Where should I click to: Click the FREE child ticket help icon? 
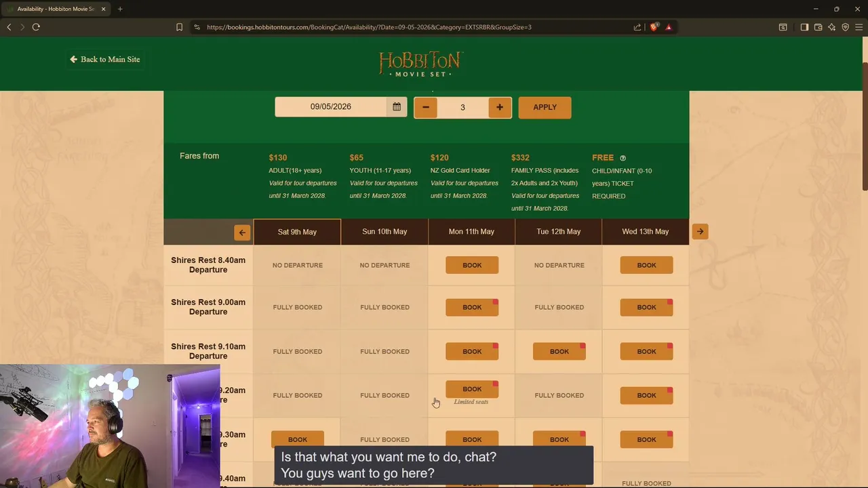click(x=623, y=158)
